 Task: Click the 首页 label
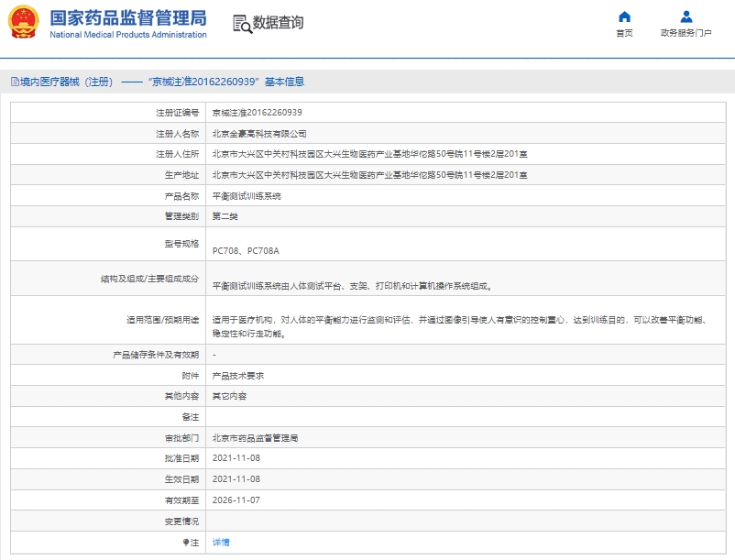pyautogui.click(x=624, y=33)
